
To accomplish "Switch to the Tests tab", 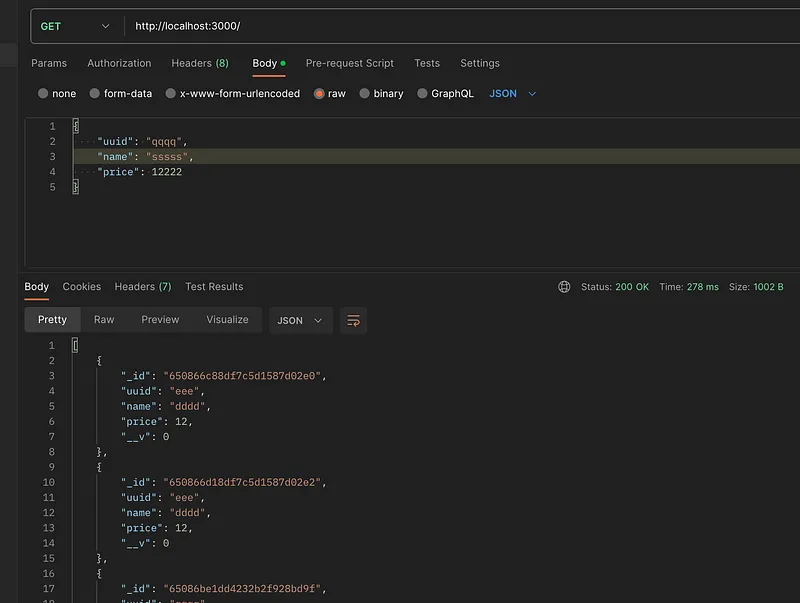I will pos(427,63).
